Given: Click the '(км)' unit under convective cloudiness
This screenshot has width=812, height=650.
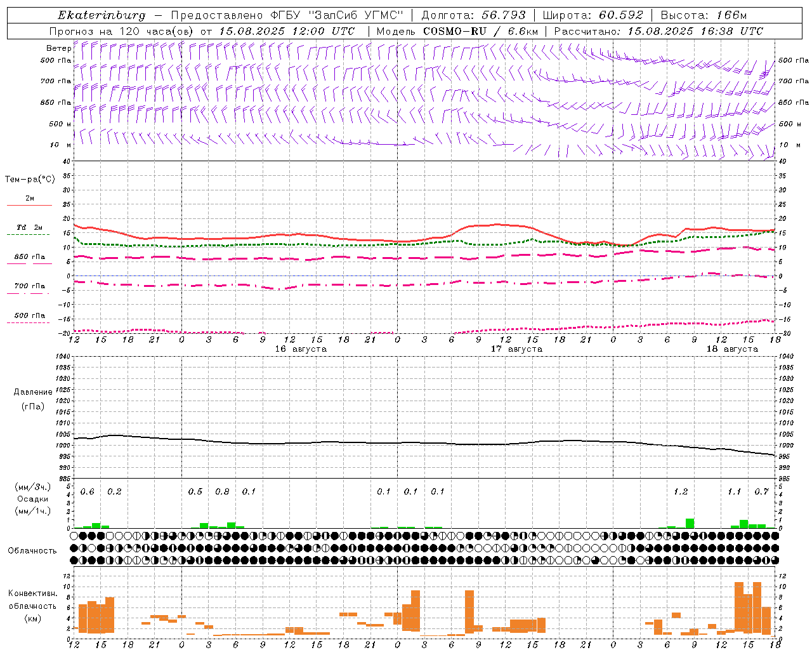Looking at the screenshot, I should [33, 618].
